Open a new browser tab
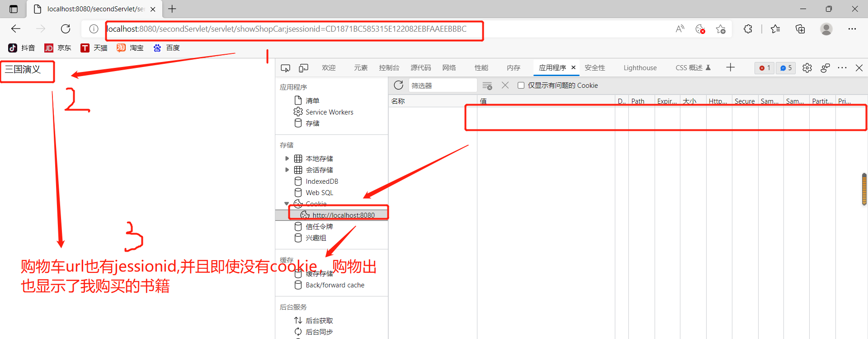This screenshot has height=339, width=868. point(172,9)
